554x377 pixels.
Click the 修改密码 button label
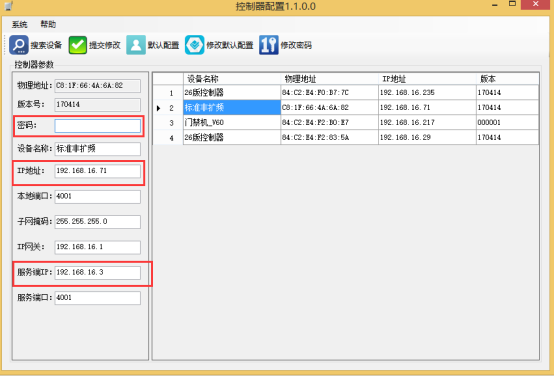pyautogui.click(x=296, y=45)
